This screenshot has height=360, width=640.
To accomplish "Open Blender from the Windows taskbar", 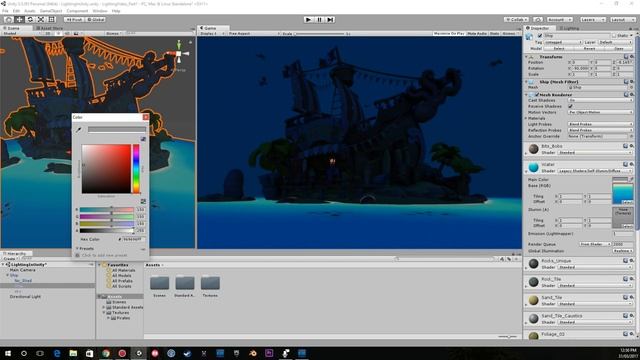I will [x=253, y=353].
